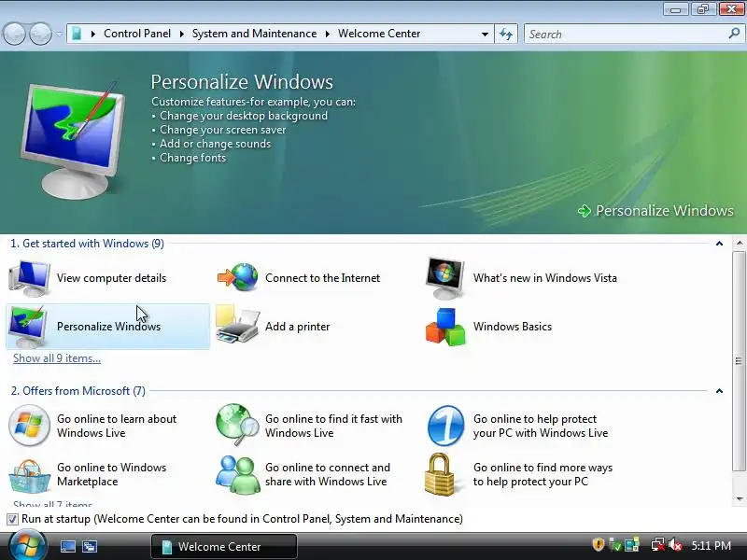Click Connect to the Internet text

(x=322, y=278)
